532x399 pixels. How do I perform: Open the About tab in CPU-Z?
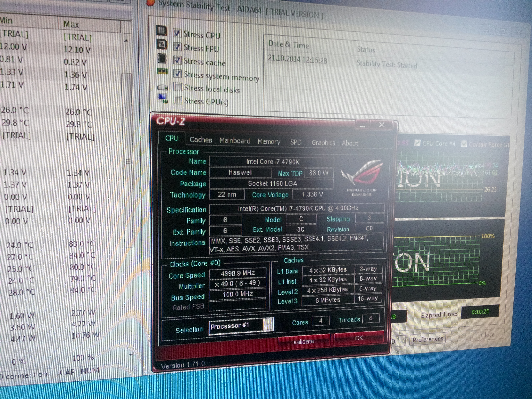coord(350,143)
